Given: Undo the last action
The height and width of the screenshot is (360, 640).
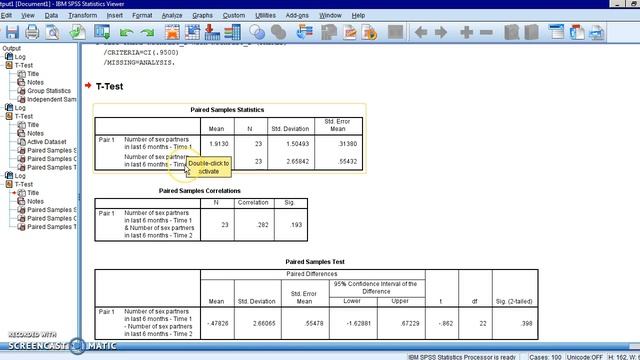Looking at the screenshot, I should point(127,32).
